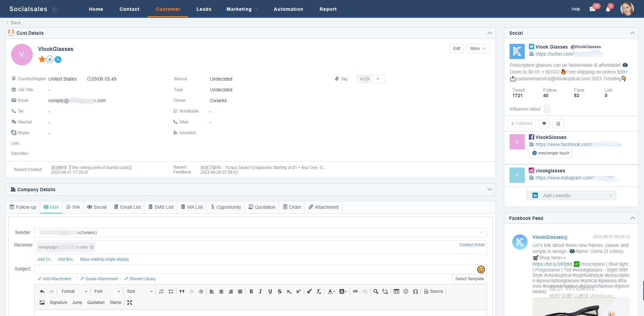
Task: Open the notifications bell
Action: (608, 9)
